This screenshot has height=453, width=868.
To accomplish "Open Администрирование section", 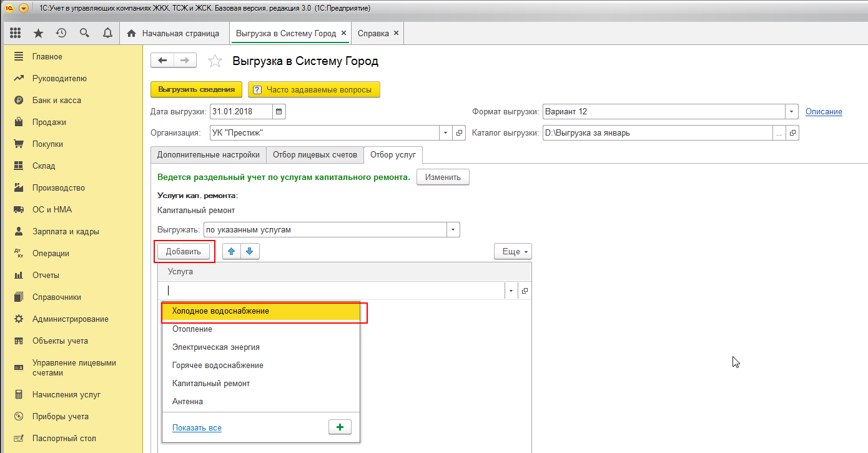I will click(72, 319).
